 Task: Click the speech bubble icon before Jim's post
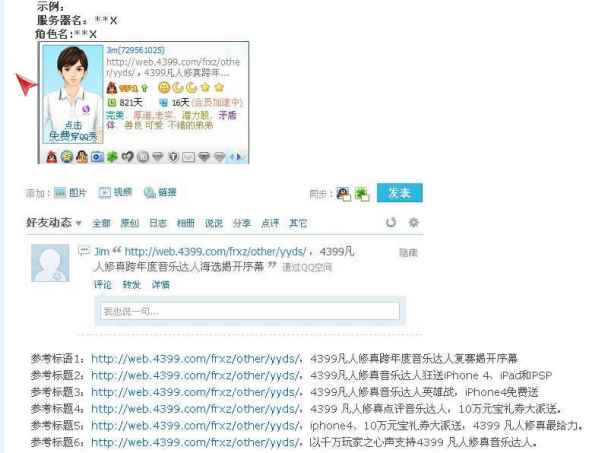pyautogui.click(x=84, y=251)
